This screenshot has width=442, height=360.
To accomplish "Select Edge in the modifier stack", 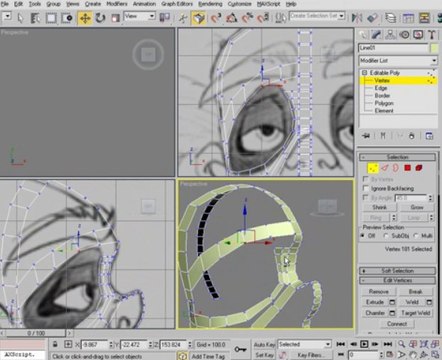I will pyautogui.click(x=381, y=88).
